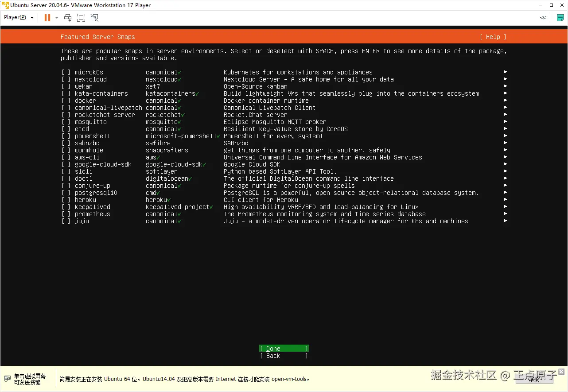Toggle the powershell checkbox
This screenshot has width=568, height=392.
(x=66, y=136)
